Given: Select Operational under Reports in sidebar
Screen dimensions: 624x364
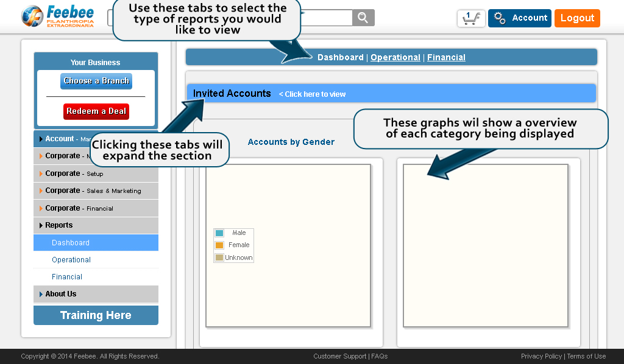Looking at the screenshot, I should (71, 260).
